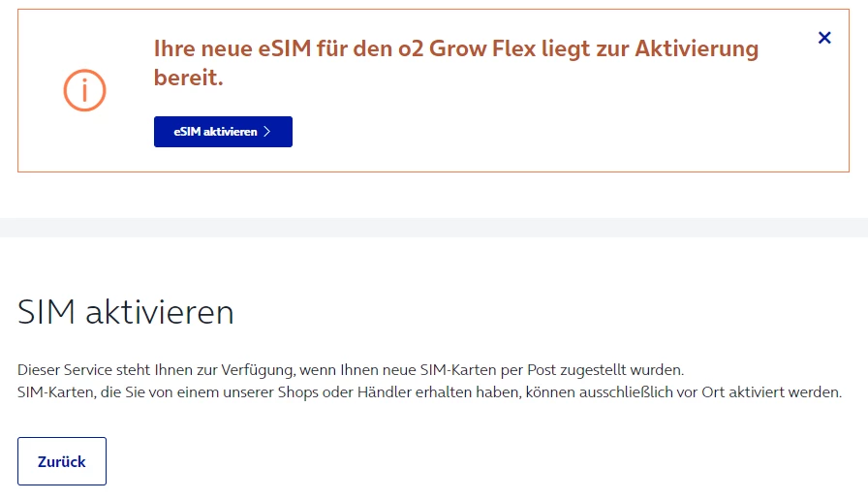Image resolution: width=868 pixels, height=500 pixels.
Task: Click the orange info circle icon
Action: [x=84, y=90]
